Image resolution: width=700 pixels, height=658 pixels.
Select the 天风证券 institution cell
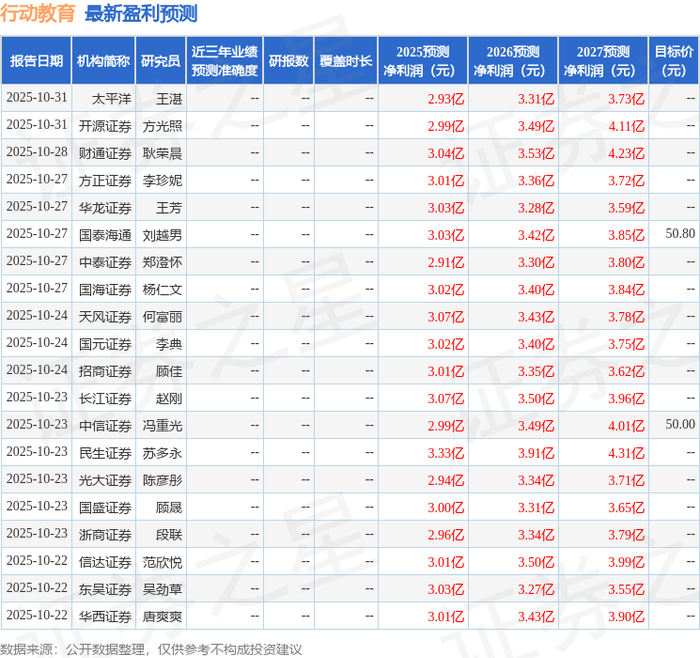click(105, 317)
